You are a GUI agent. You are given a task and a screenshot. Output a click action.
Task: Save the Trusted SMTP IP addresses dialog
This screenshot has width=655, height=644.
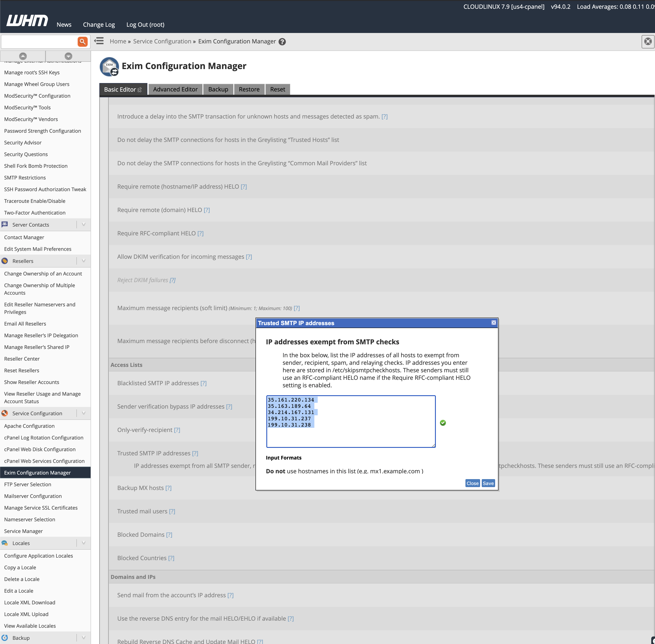[x=488, y=483]
